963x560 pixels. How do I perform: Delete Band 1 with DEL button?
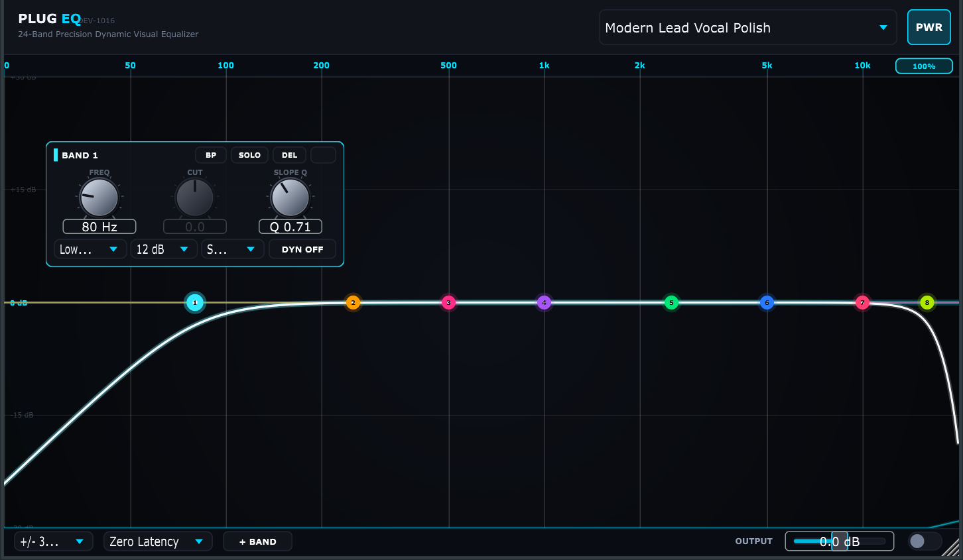point(289,155)
